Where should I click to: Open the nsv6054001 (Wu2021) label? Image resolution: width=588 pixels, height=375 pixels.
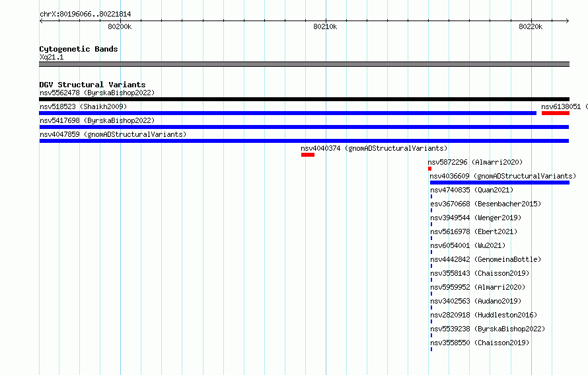468,245
